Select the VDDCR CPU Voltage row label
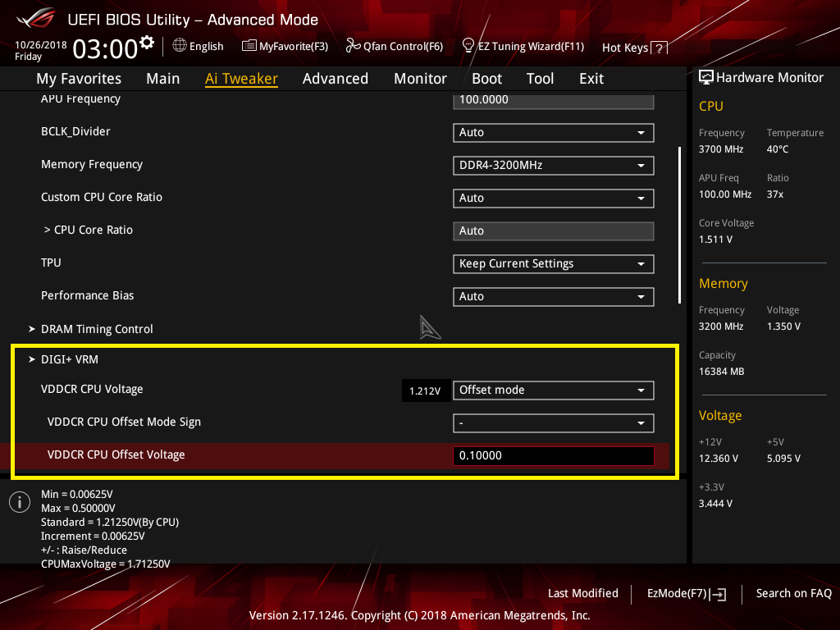 tap(92, 390)
